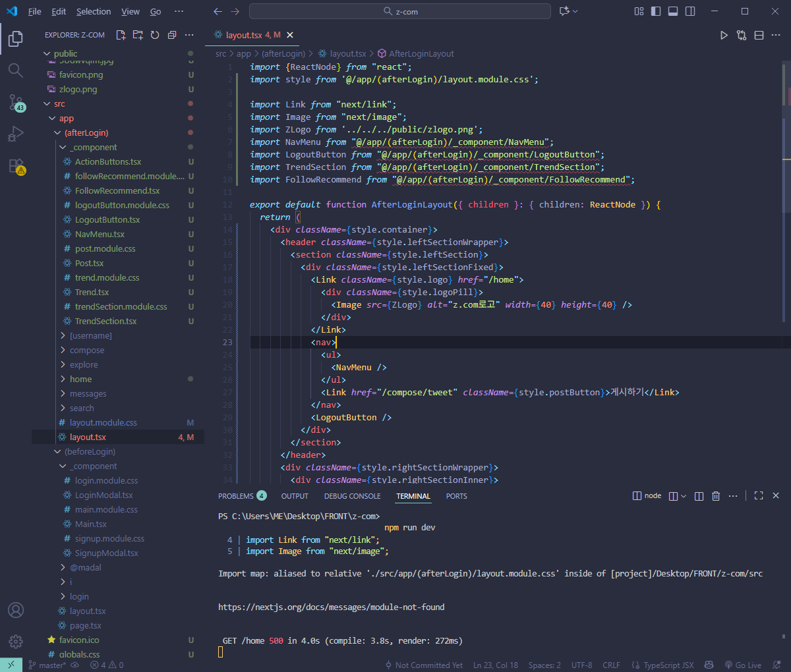Open the Extensions view with warning badge

[x=16, y=166]
